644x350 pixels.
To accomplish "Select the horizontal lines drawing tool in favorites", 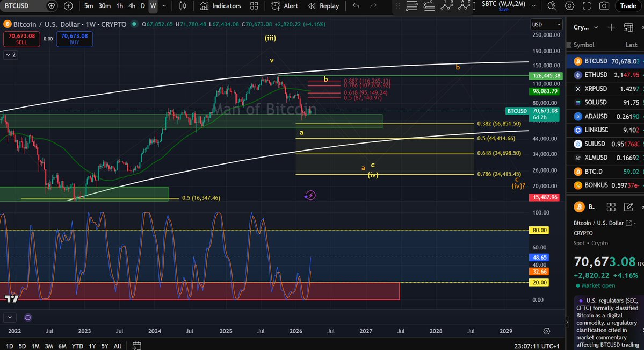I will [411, 6].
